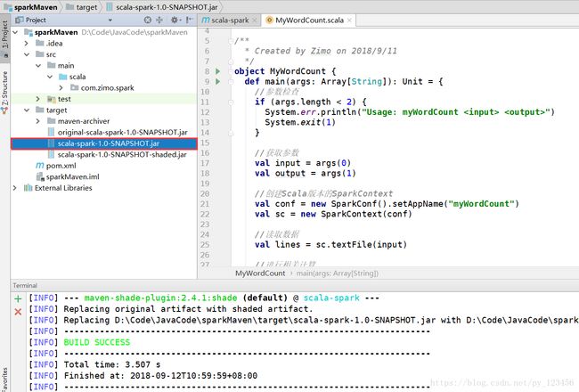Close the MyWordCount.scala editor tab

coord(349,20)
